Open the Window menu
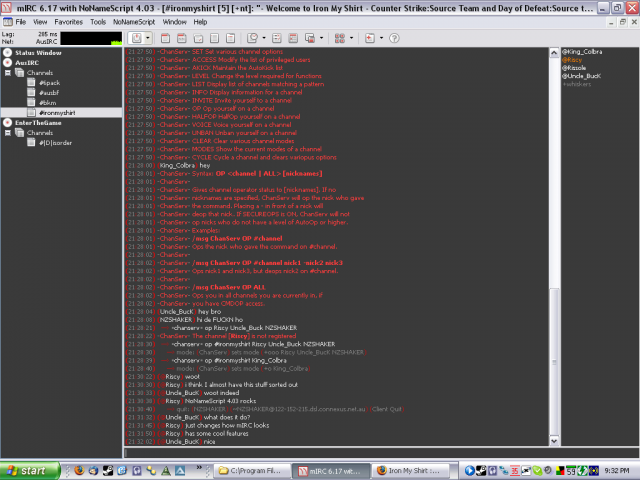This screenshot has height=480, width=640. coord(174,22)
